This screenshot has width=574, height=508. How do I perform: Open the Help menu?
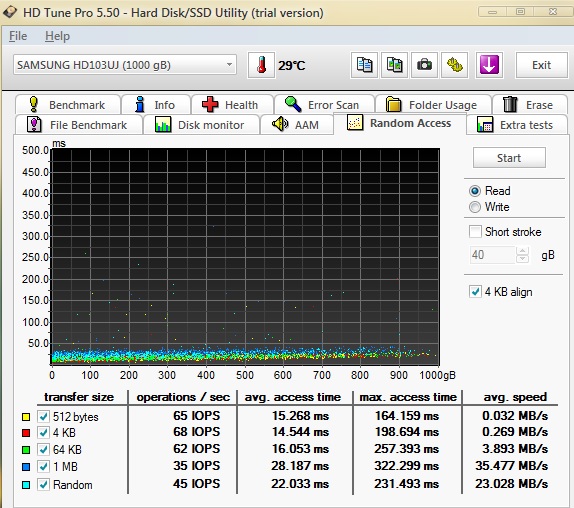point(57,36)
